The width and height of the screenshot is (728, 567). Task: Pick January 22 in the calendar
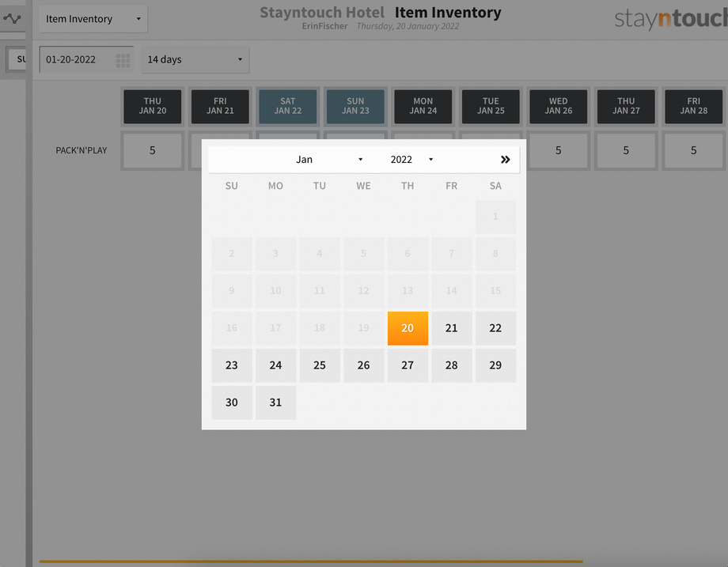click(495, 328)
